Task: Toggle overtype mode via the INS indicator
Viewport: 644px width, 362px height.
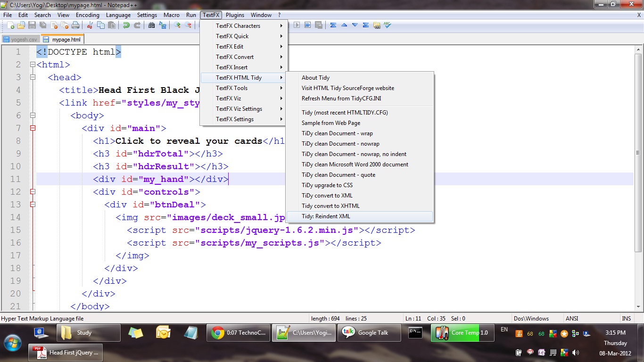Action: coord(627,318)
